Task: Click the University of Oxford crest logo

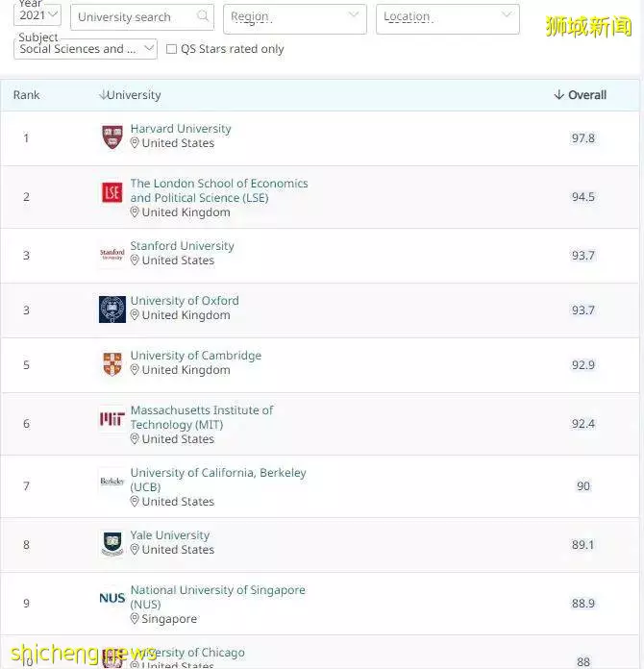Action: 112,310
